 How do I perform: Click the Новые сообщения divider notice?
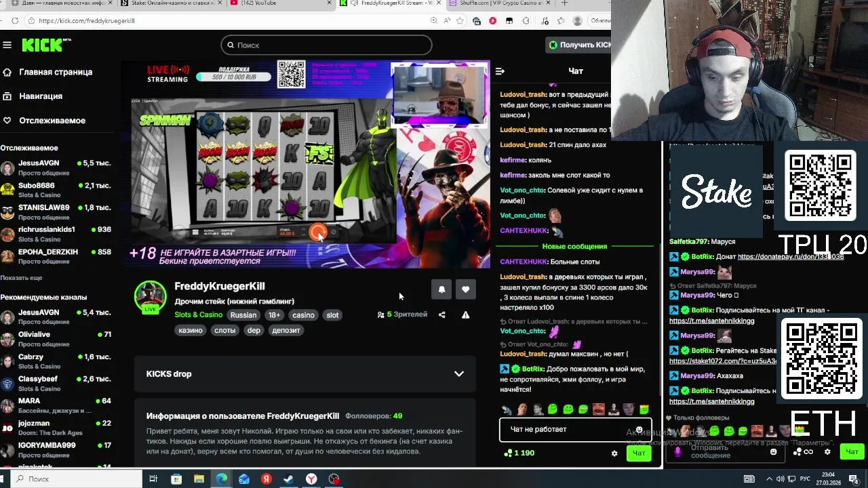pyautogui.click(x=574, y=247)
